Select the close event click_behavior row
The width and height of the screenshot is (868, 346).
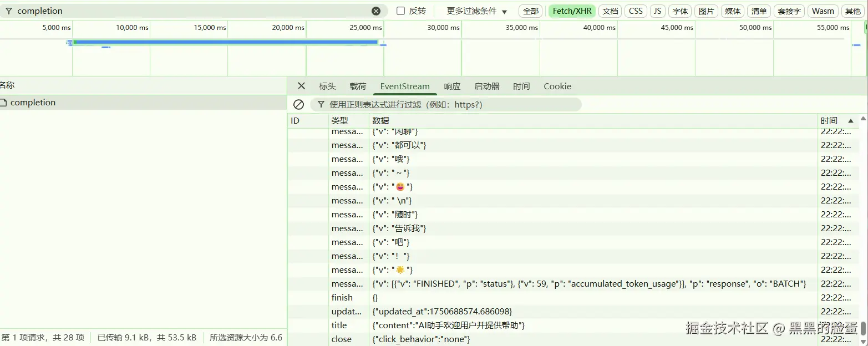pos(573,339)
